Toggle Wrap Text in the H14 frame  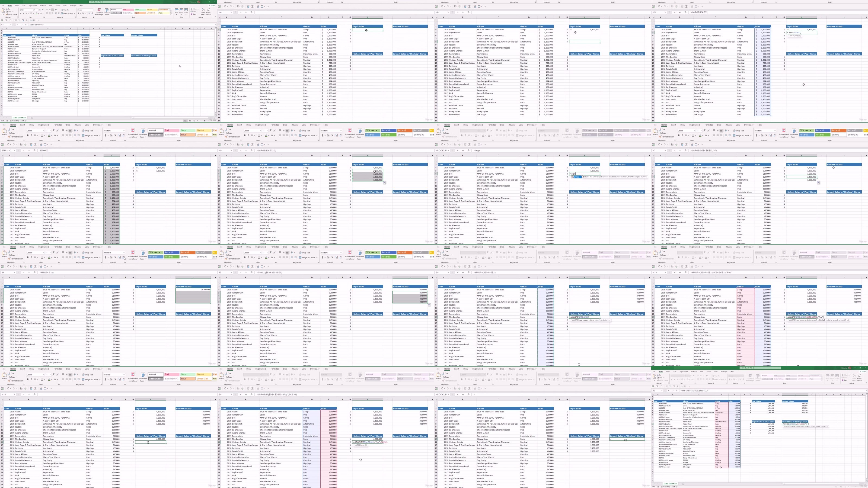tap(88, 374)
